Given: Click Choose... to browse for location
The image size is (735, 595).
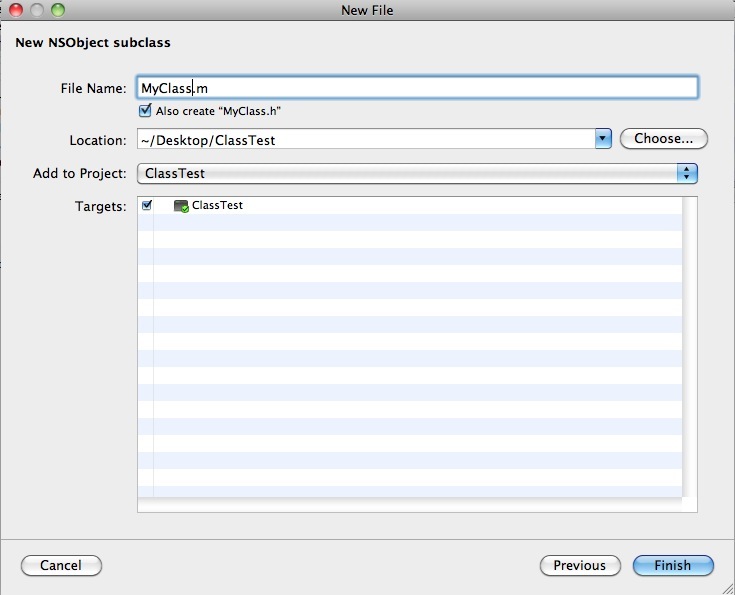Looking at the screenshot, I should pyautogui.click(x=663, y=139).
